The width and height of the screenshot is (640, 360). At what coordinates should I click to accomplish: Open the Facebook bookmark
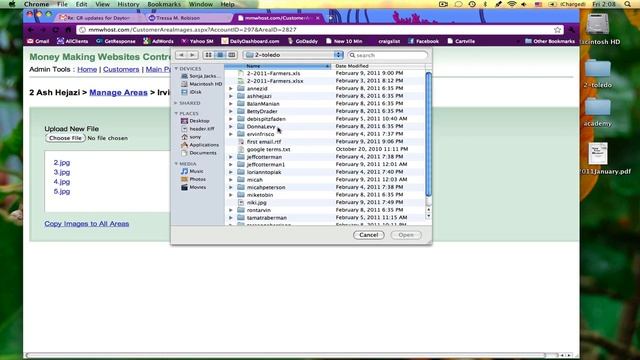[x=423, y=41]
